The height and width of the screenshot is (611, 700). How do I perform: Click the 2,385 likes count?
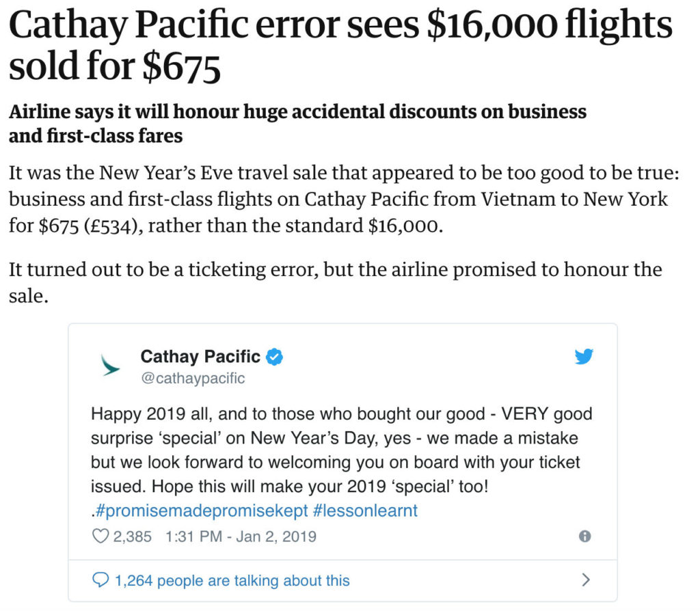132,536
